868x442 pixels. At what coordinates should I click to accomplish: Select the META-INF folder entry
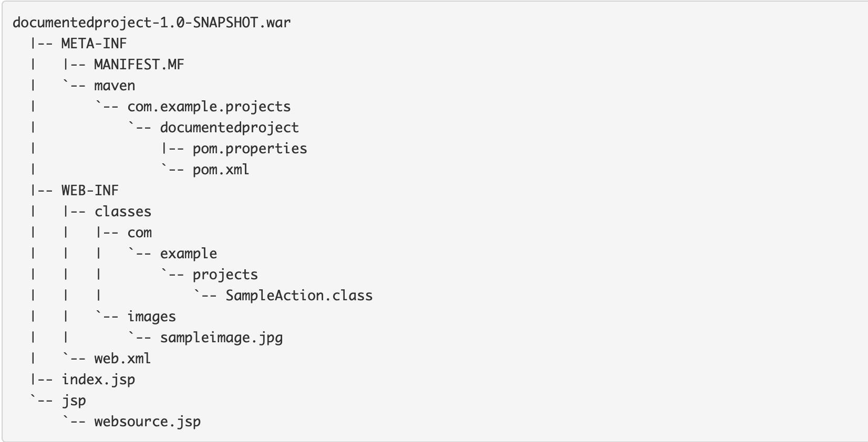tap(94, 44)
